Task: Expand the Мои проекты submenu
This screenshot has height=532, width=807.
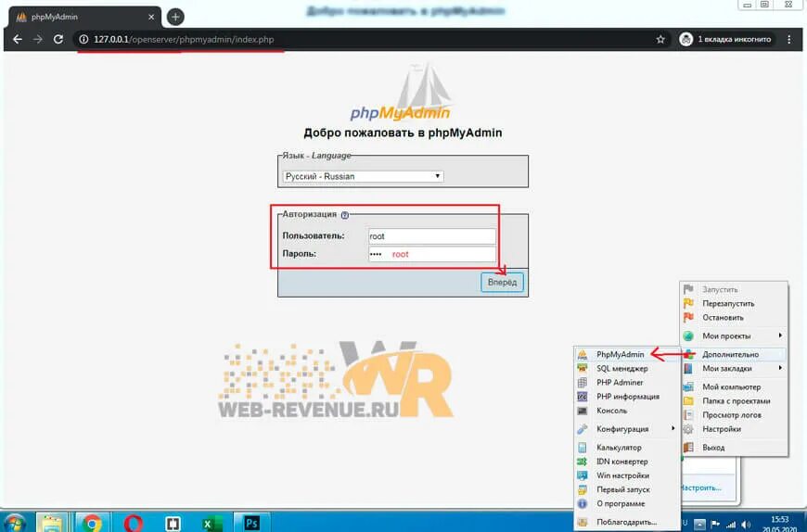Action: 734,336
